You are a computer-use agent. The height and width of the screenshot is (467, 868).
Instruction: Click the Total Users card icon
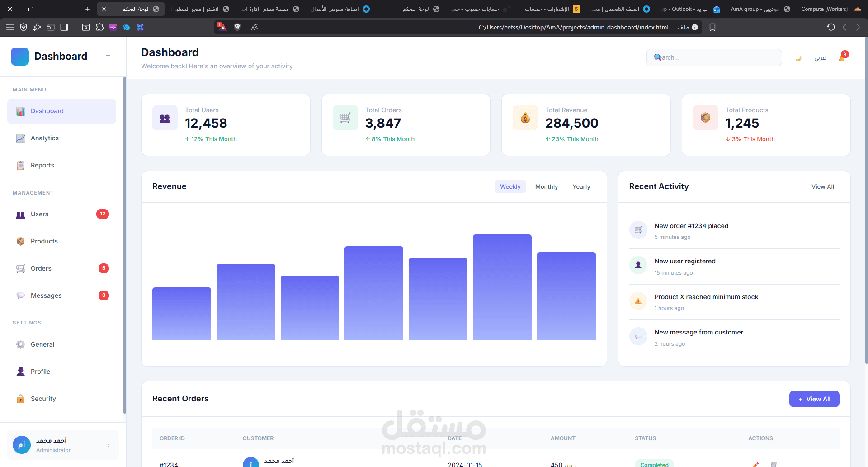point(165,118)
